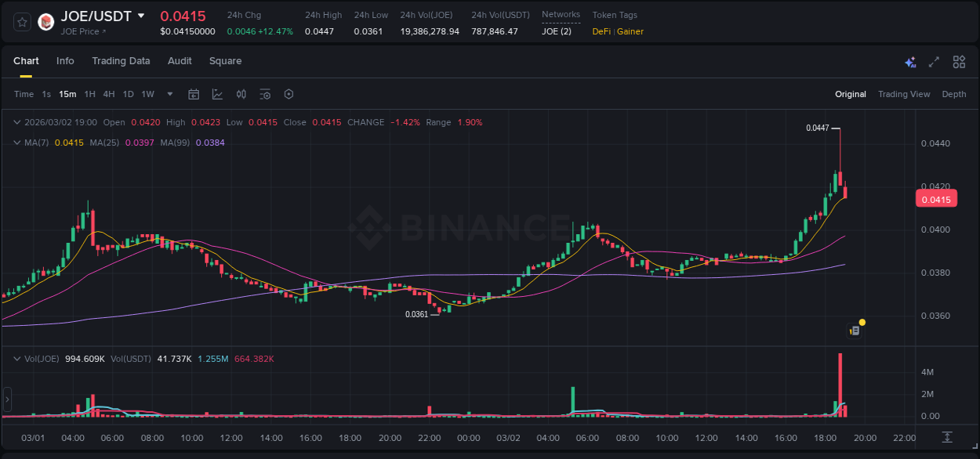Open candlestick style settings icon
Image resolution: width=980 pixels, height=459 pixels.
point(242,94)
